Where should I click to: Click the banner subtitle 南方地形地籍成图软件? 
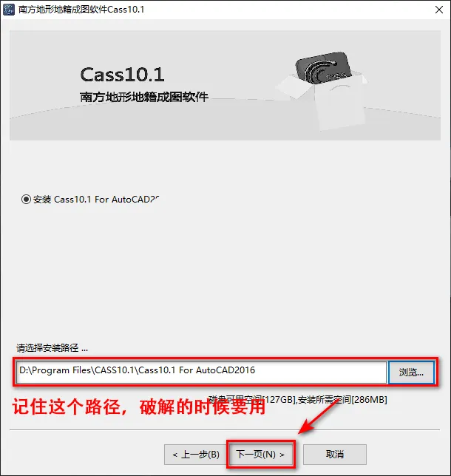click(144, 97)
